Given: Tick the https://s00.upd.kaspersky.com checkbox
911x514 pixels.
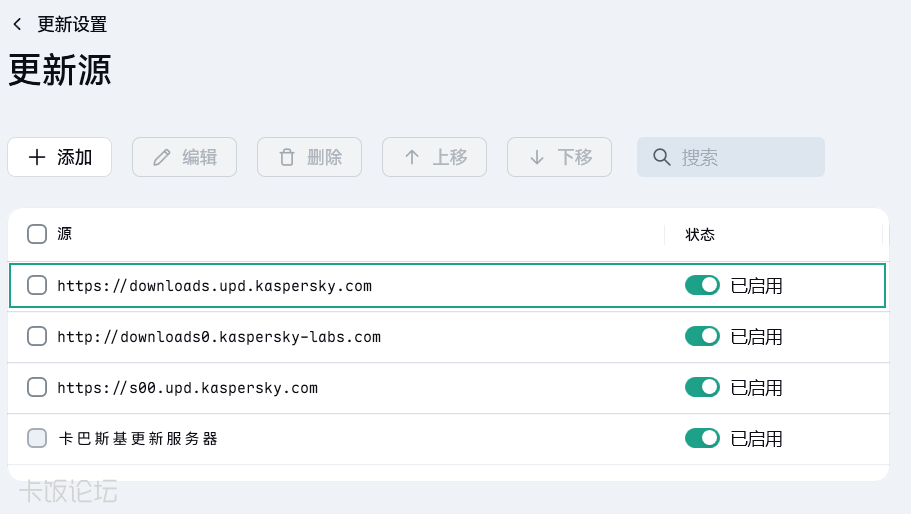Looking at the screenshot, I should tap(37, 387).
